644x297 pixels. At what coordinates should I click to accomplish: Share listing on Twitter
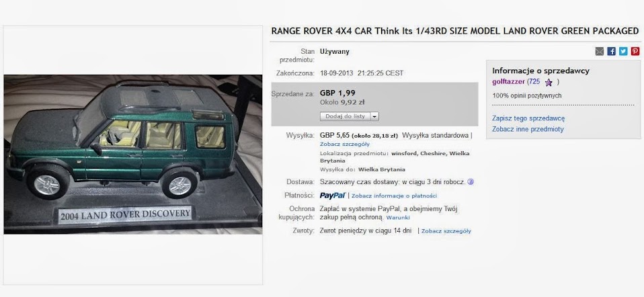coord(623,51)
